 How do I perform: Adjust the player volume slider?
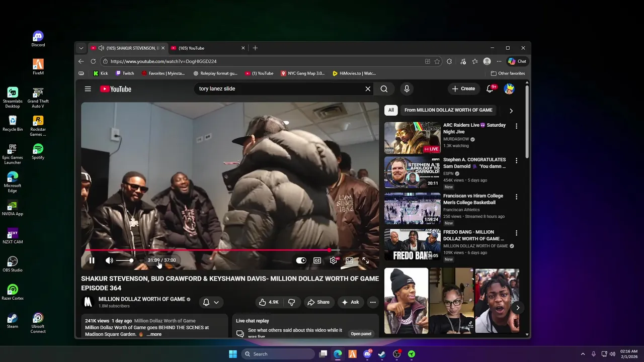tap(124, 260)
